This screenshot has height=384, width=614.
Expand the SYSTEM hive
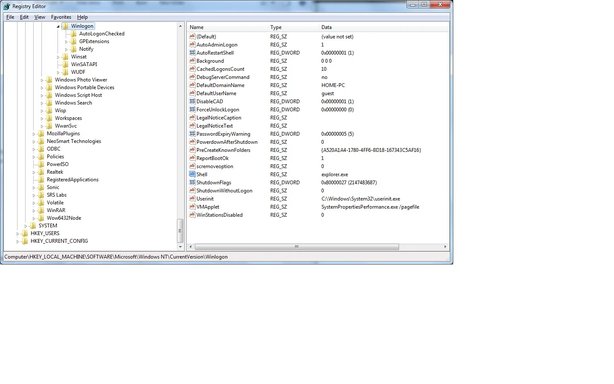coord(26,226)
